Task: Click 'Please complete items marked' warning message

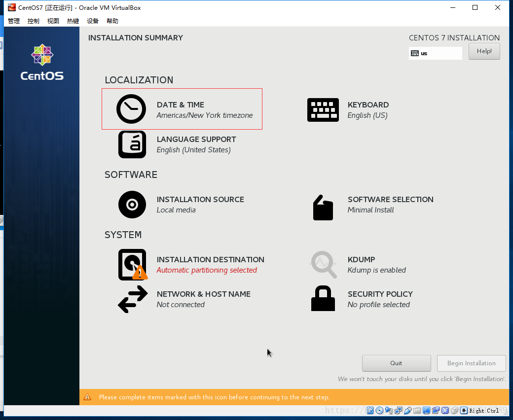Action: (214, 397)
